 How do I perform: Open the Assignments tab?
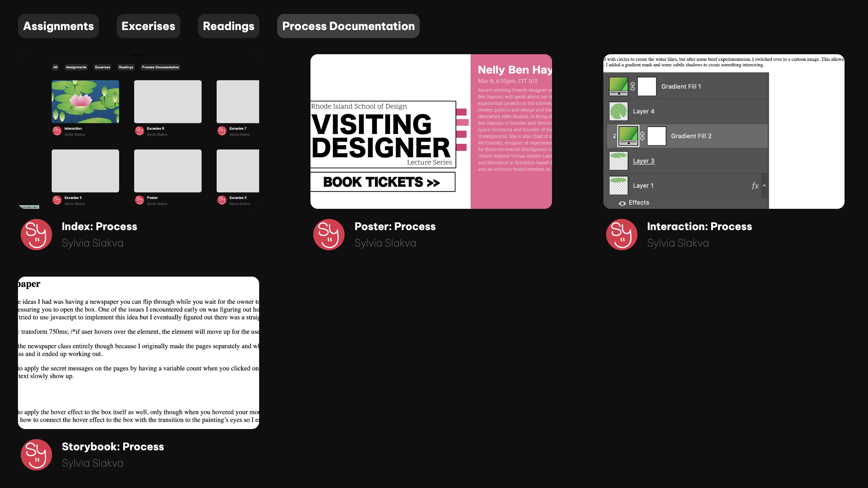(58, 26)
